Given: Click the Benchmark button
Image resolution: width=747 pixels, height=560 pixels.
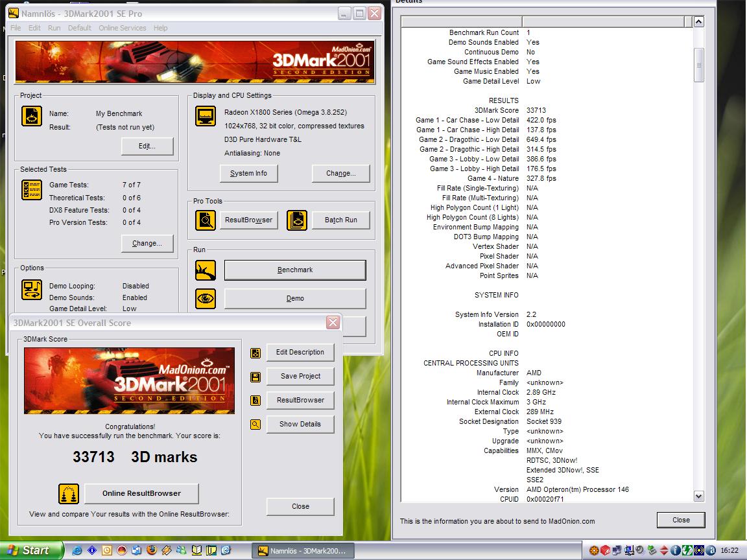Looking at the screenshot, I should pos(295,270).
